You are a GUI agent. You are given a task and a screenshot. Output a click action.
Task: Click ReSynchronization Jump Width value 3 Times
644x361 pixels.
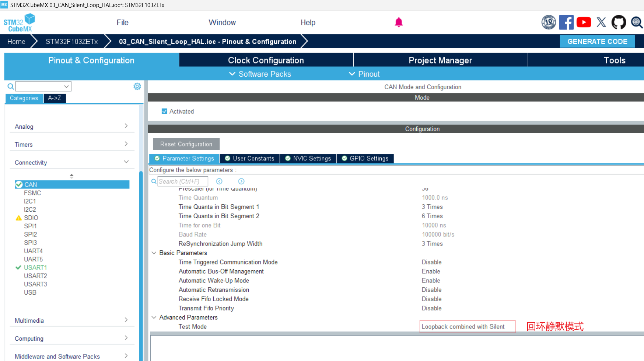(432, 244)
